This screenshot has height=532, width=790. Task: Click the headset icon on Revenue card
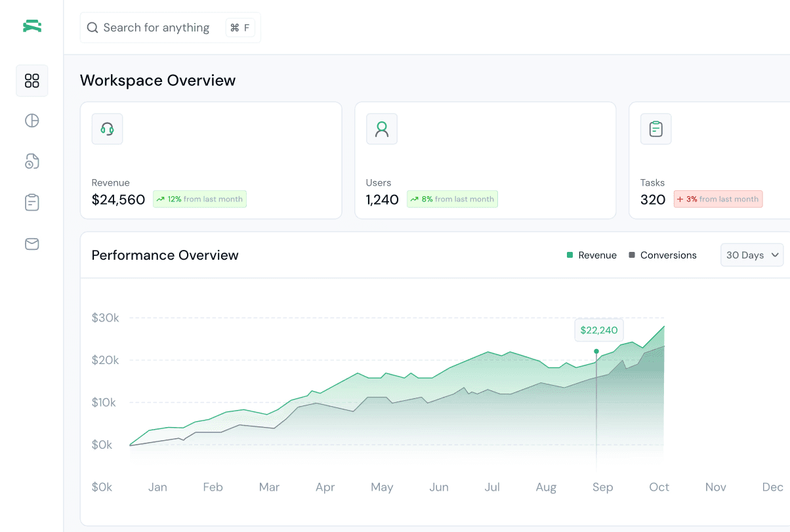pos(107,129)
